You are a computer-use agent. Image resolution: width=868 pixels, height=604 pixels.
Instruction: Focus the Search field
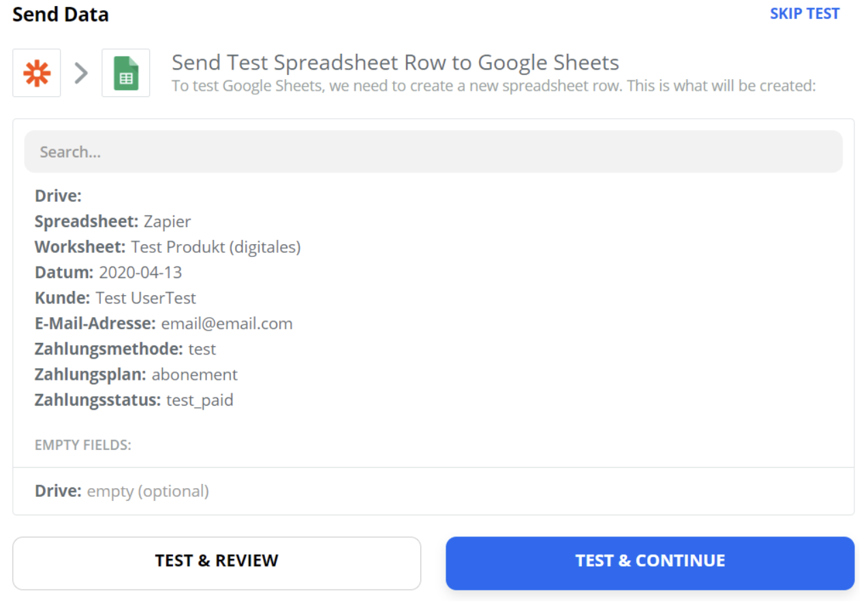(x=433, y=152)
